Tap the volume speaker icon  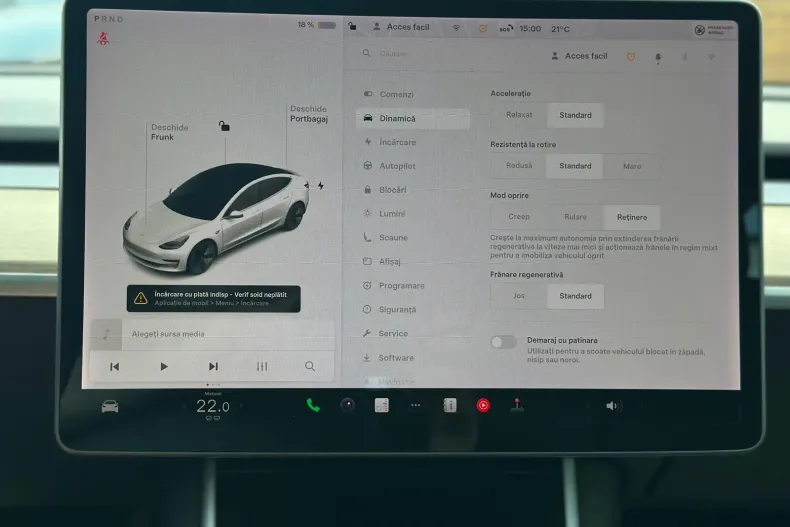pos(613,406)
